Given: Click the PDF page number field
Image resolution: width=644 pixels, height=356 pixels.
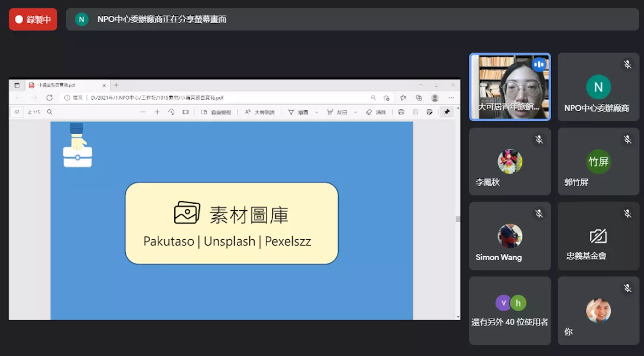Looking at the screenshot, I should (x=17, y=112).
